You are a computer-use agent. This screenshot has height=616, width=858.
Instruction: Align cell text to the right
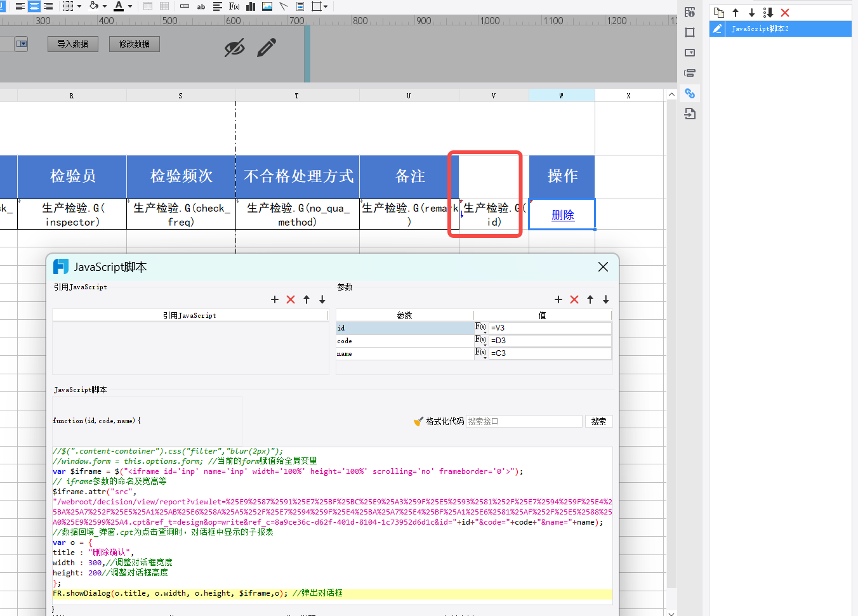48,6
